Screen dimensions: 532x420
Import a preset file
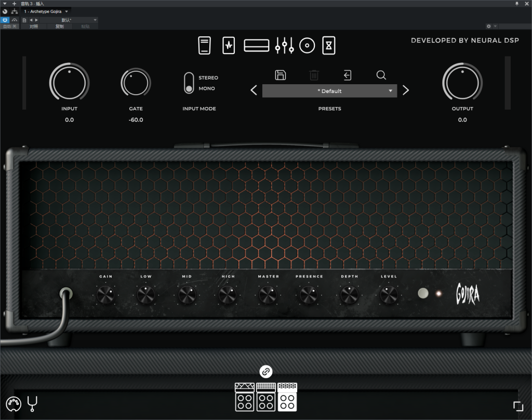tap(348, 75)
